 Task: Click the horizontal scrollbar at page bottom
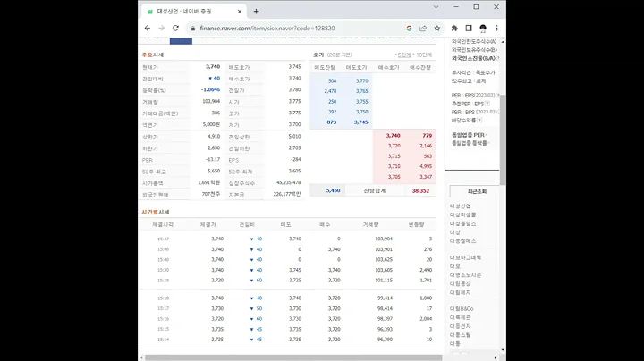293,357
